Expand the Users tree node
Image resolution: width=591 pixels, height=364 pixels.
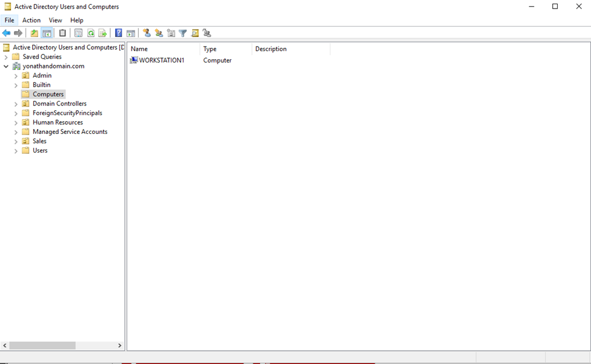point(16,151)
